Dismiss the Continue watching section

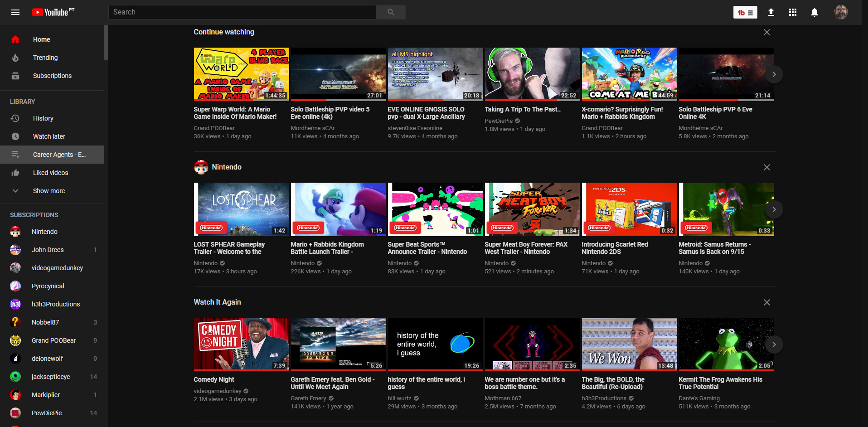click(767, 32)
